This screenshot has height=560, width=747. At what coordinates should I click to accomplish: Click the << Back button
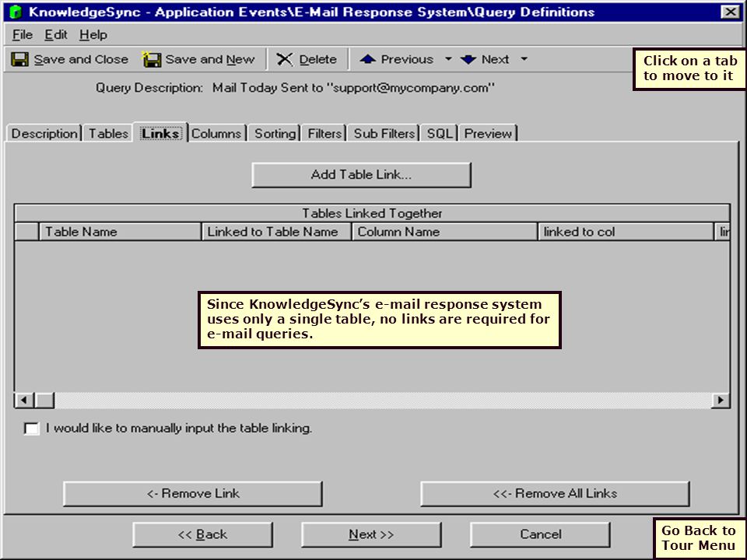coord(202,534)
